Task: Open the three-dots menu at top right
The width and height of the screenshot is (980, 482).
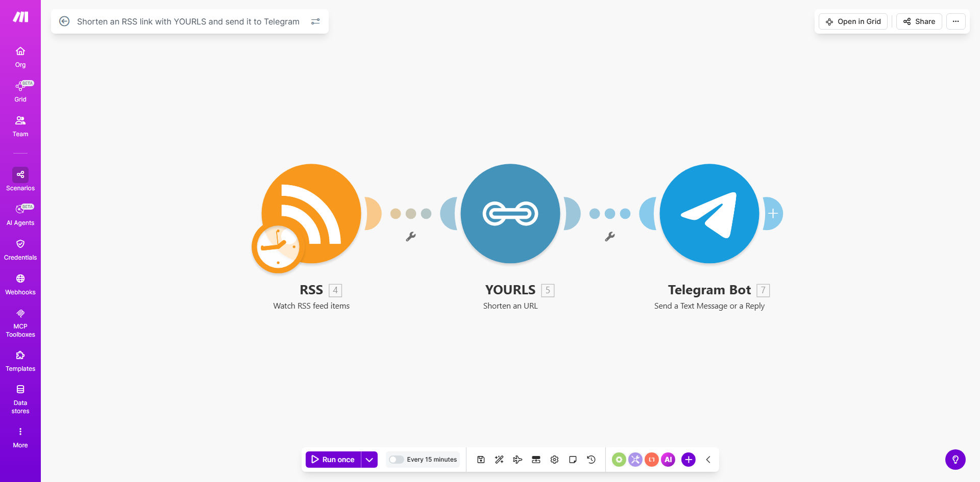Action: tap(956, 21)
